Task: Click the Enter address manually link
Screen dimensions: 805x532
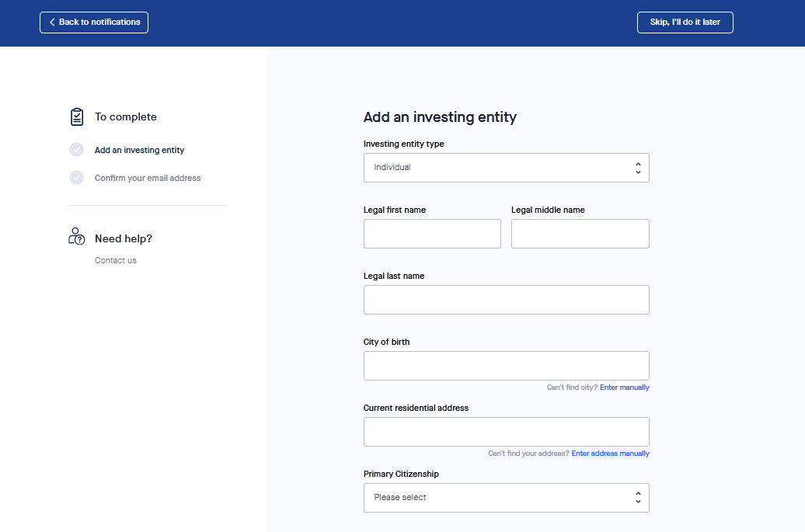Action: pos(610,454)
